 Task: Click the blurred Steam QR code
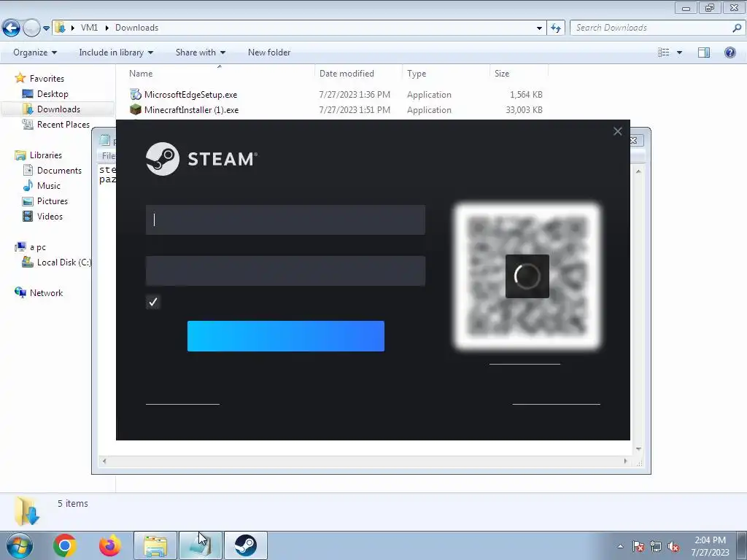[x=527, y=276]
